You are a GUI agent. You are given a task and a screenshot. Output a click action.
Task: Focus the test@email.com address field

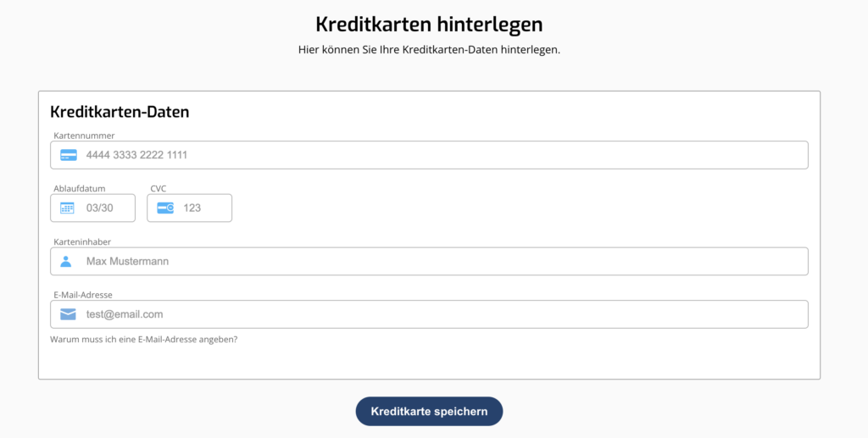coord(441,314)
